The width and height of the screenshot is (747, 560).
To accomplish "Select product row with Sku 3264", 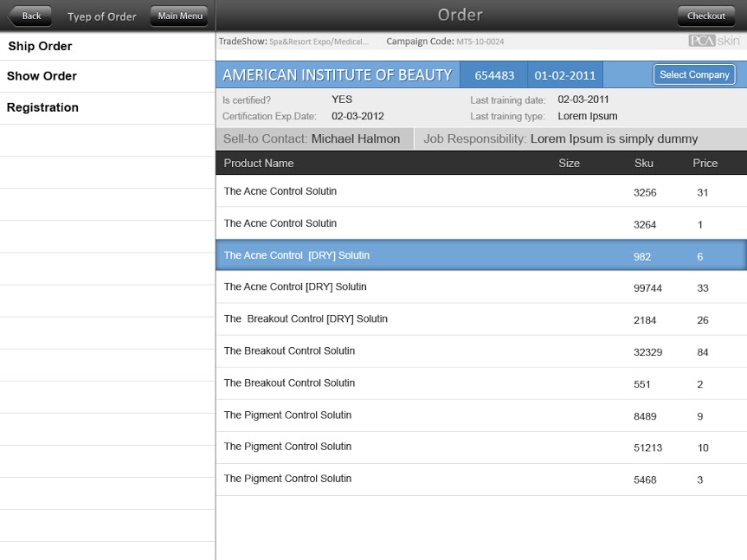I will 480,223.
